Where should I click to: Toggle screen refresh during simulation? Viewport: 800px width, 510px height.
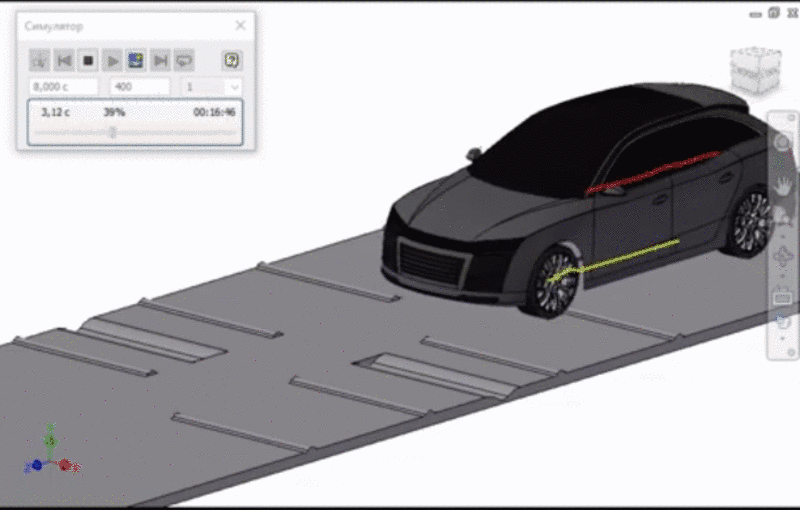click(x=136, y=61)
